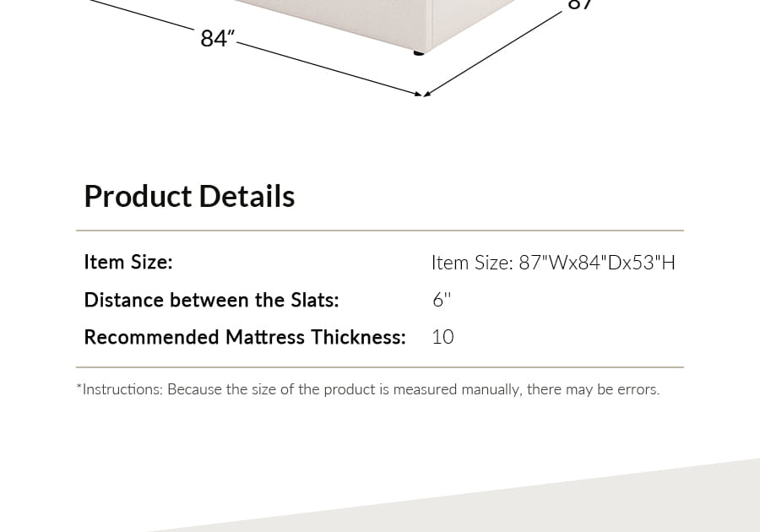Click the black bed leg
760x532 pixels.
418,54
